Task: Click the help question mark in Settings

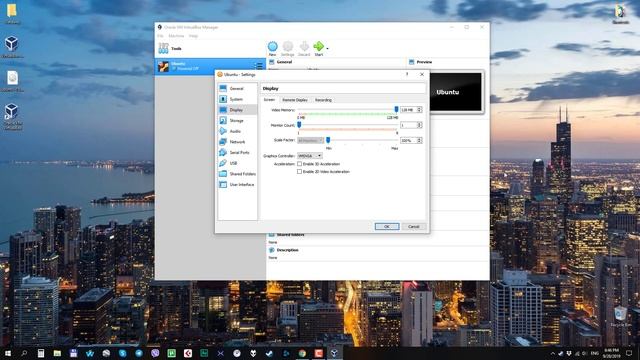Action: tap(407, 74)
